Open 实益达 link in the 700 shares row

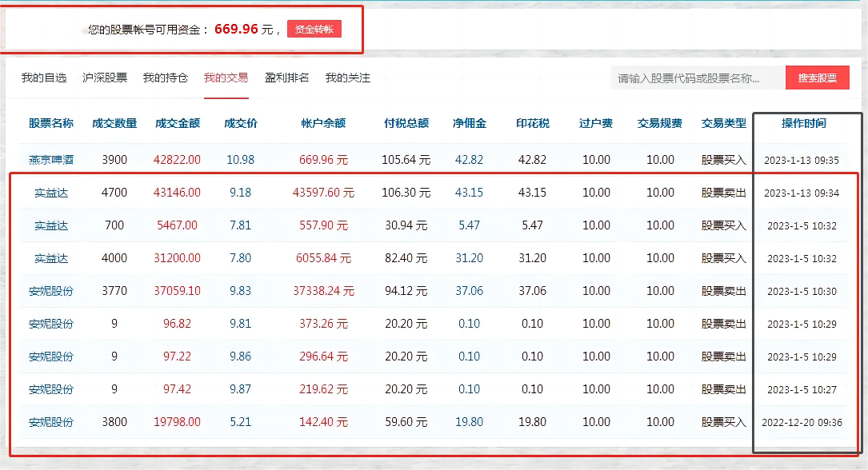[51, 225]
